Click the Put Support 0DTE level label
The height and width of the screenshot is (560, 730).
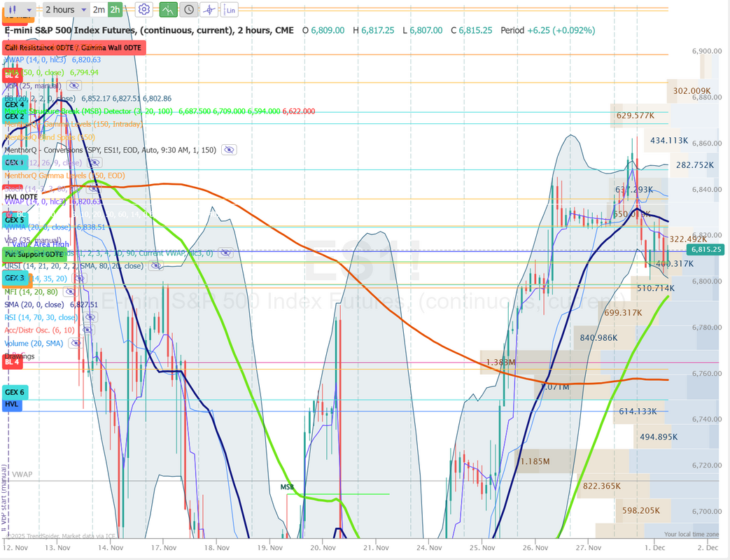(34, 253)
